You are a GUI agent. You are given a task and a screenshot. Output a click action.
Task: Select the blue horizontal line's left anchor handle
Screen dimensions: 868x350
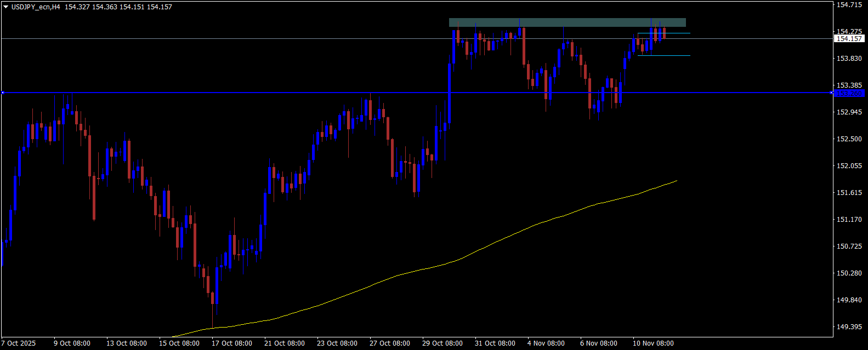(2, 93)
